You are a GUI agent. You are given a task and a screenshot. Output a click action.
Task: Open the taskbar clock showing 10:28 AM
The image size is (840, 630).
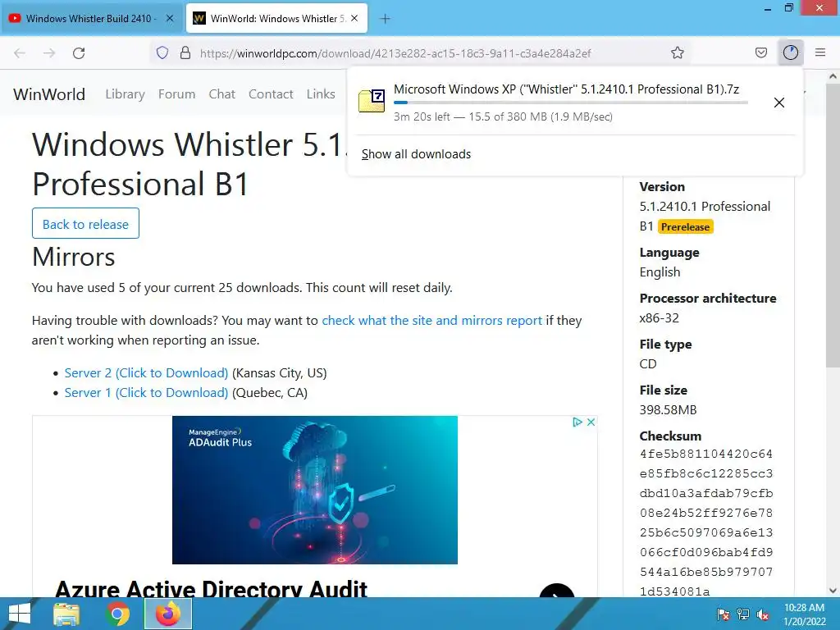804,614
